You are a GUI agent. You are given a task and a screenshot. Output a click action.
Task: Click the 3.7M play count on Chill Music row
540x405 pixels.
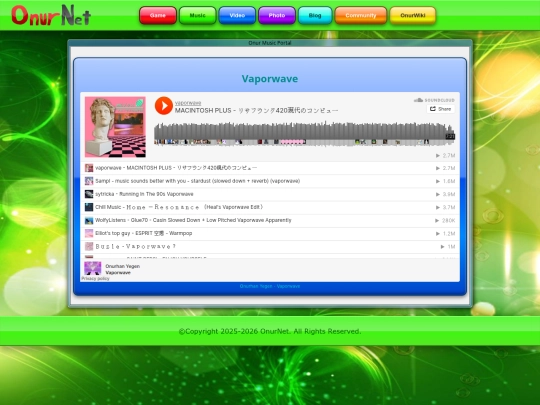point(445,207)
